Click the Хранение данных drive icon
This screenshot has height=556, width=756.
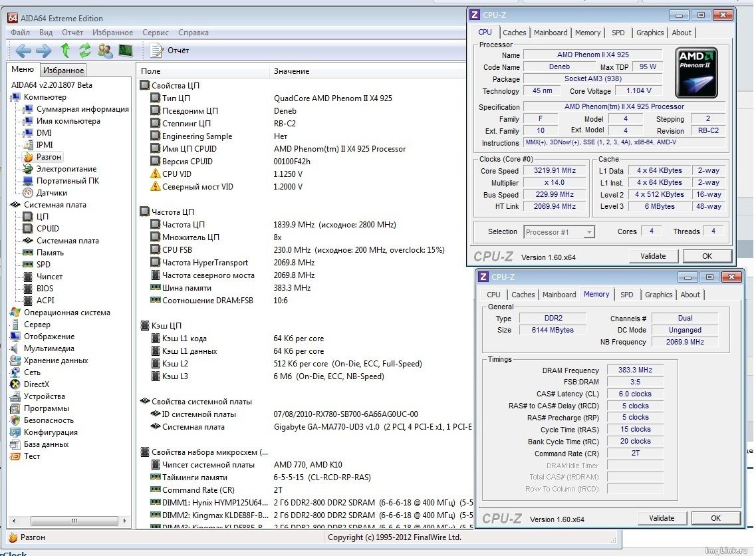[15, 360]
